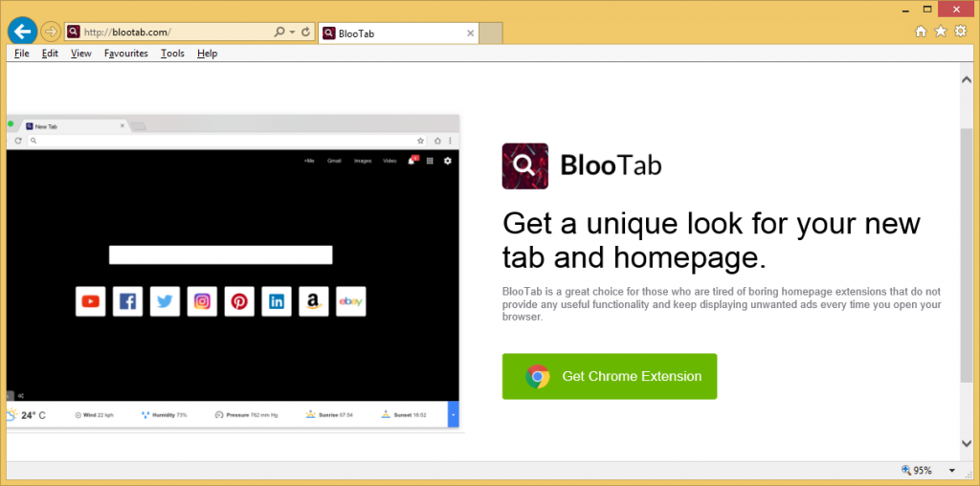Viewport: 980px width, 486px height.
Task: Open the zoom level dropdown arrow
Action: (951, 471)
